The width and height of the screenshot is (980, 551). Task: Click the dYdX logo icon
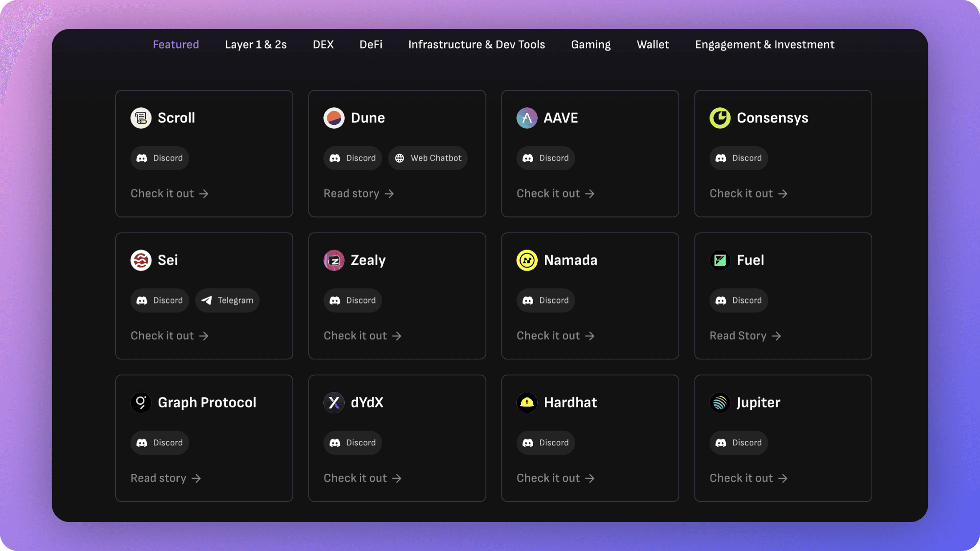(x=334, y=403)
